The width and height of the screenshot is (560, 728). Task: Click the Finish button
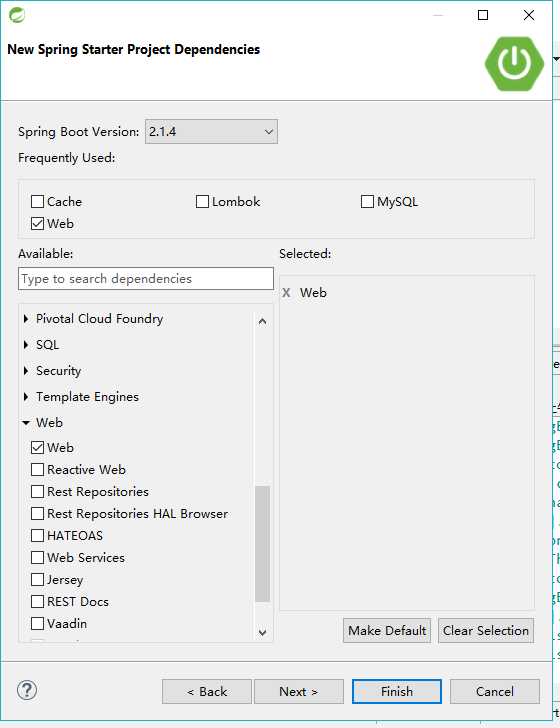397,692
